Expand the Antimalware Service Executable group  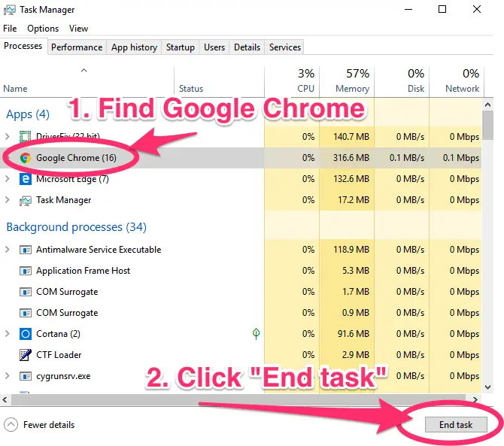[x=8, y=250]
